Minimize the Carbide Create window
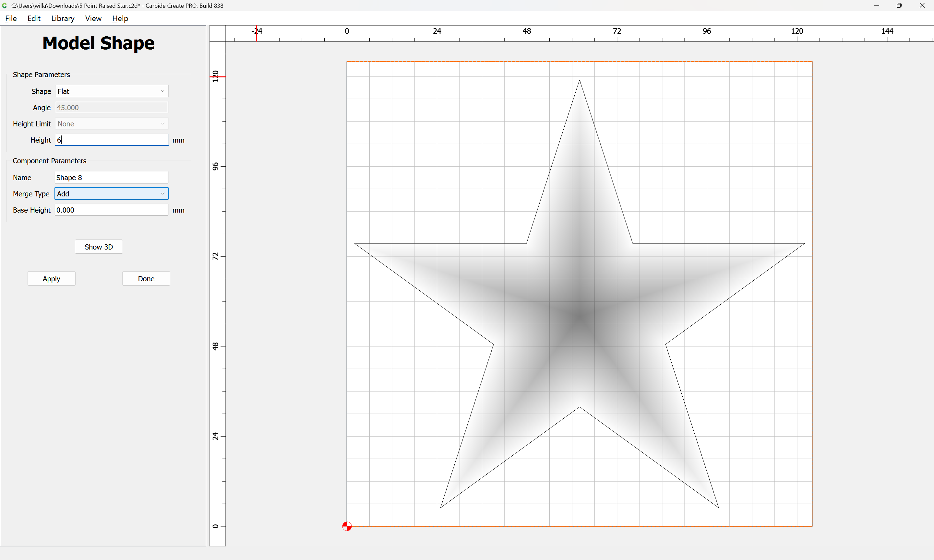The image size is (934, 560). tap(877, 6)
